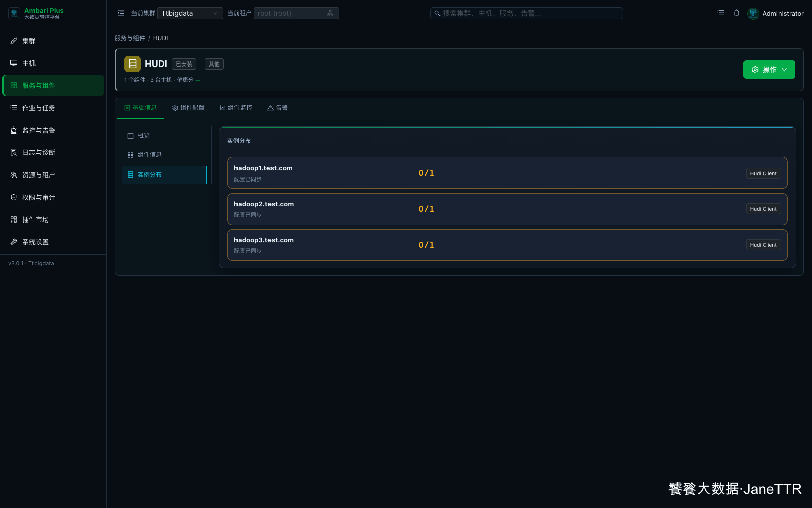Click the 告警 warning triangle icon
The width and height of the screenshot is (812, 508).
270,108
